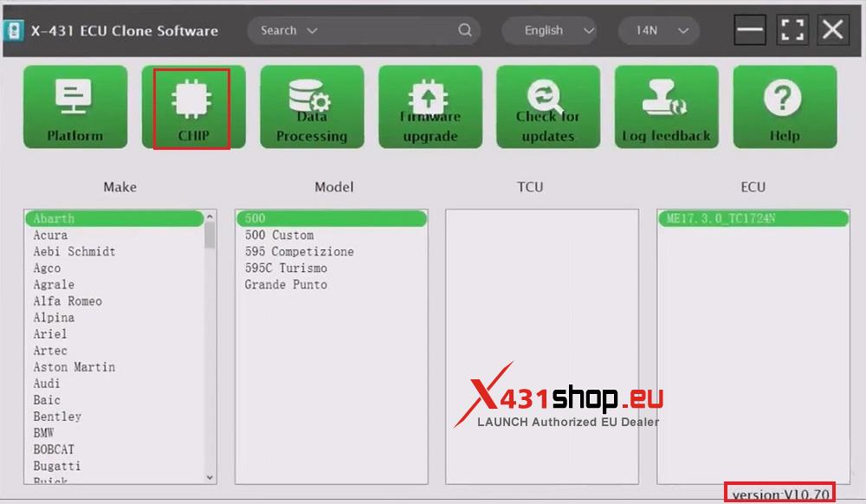
Task: Open the CHIP section
Action: 193,107
